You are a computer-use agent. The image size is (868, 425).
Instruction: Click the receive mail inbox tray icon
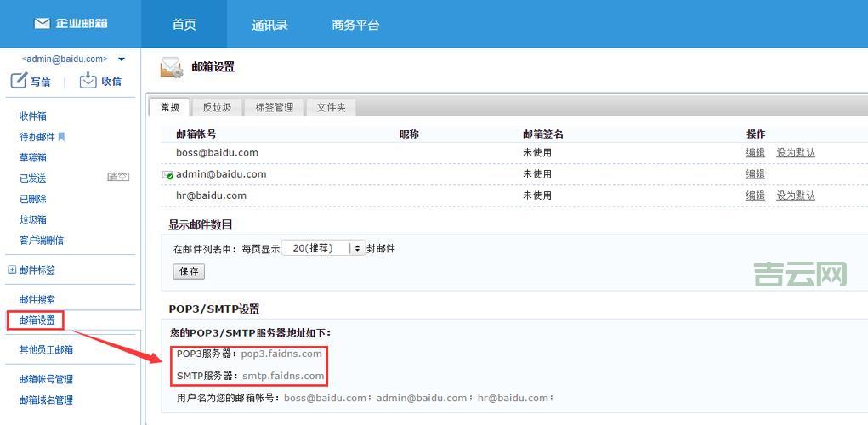(88, 80)
